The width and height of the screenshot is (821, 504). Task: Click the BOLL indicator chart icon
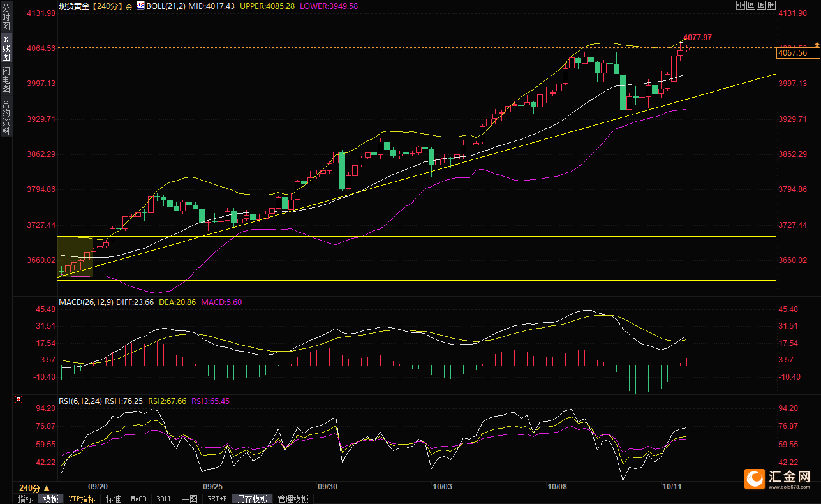coord(140,5)
